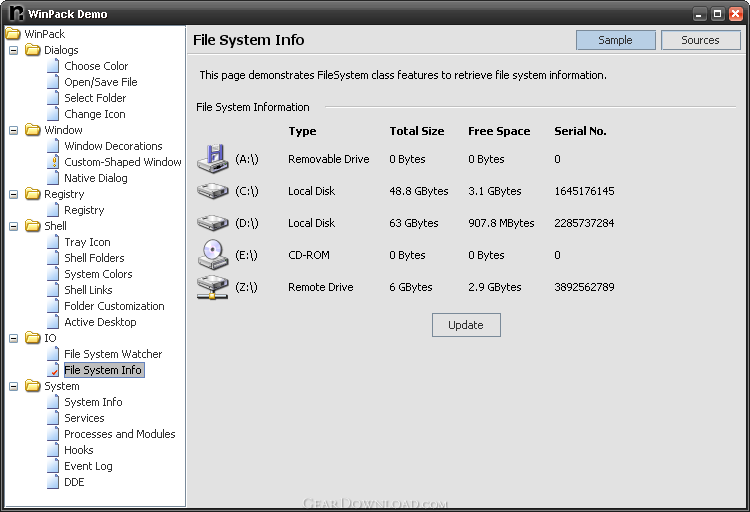
Task: Click the Total Size column header
Action: coord(417,131)
